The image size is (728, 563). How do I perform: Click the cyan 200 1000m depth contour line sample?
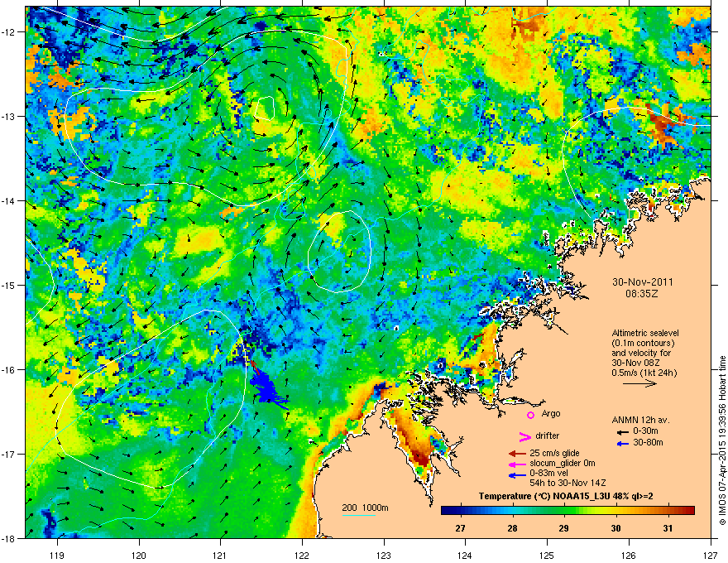click(358, 515)
